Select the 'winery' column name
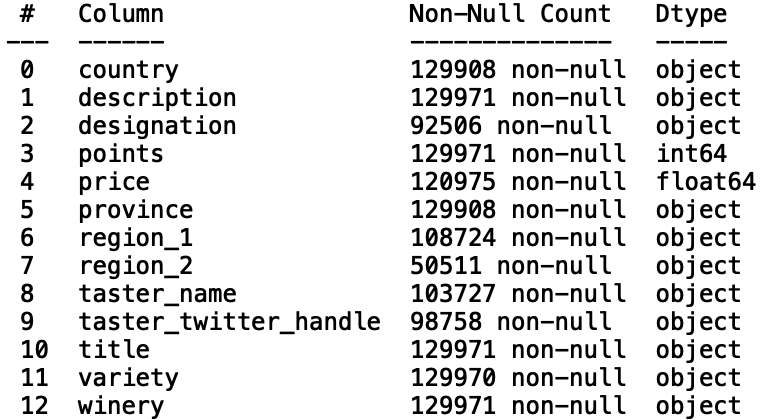 coord(121,407)
